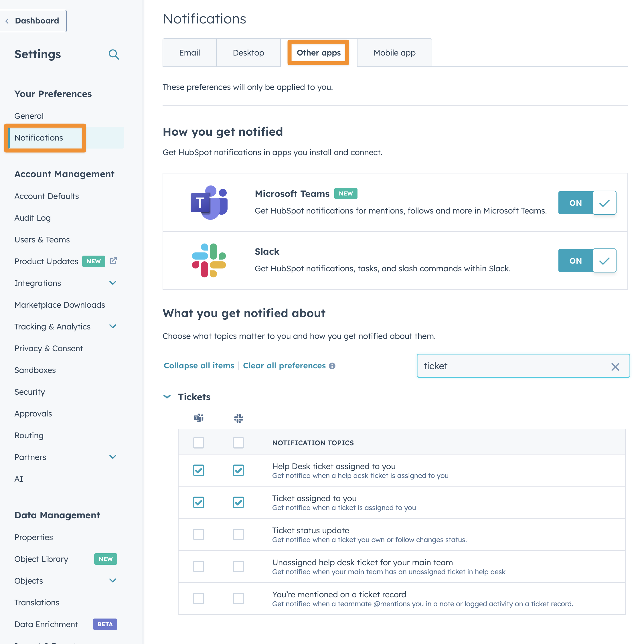The height and width of the screenshot is (644, 644).
Task: Switch to the Desktop tab
Action: [x=248, y=53]
